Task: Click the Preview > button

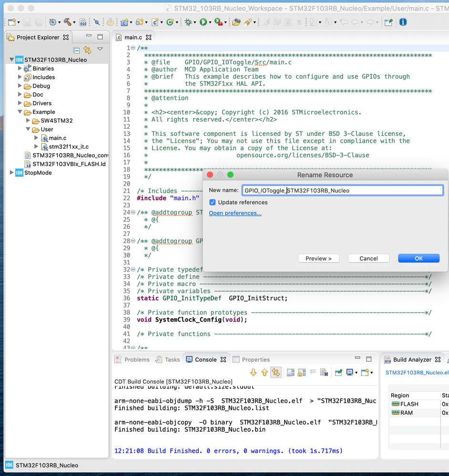Action: [x=318, y=258]
